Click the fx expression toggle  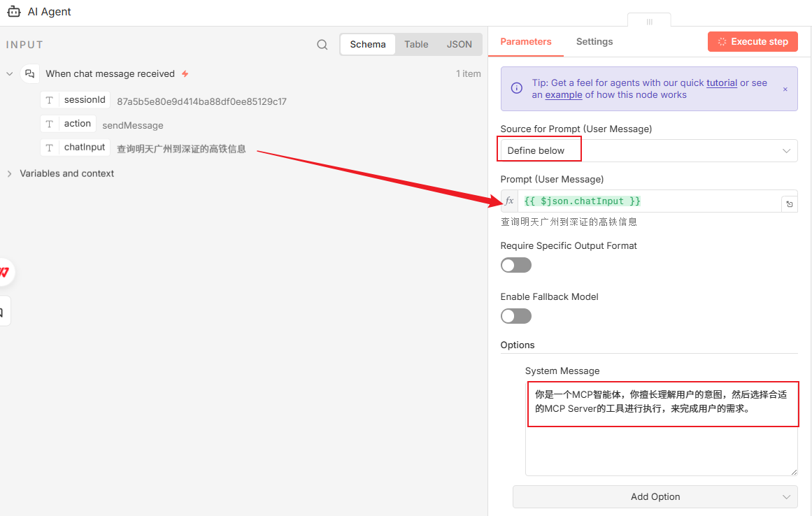click(x=510, y=201)
